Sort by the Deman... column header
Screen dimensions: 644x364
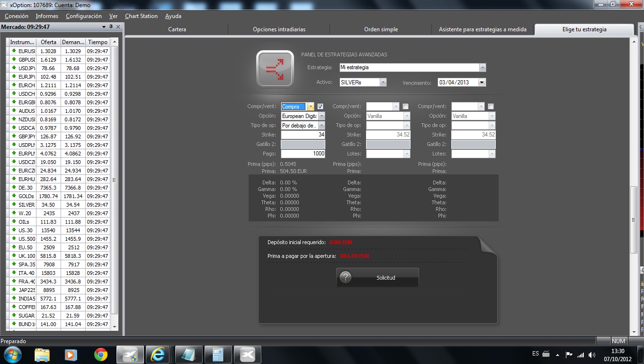[73, 42]
